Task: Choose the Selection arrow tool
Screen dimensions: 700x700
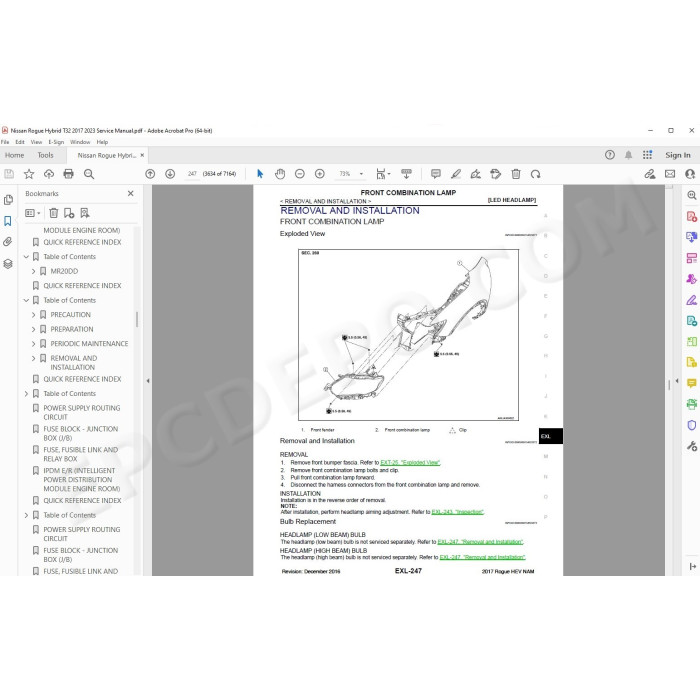Action: tap(260, 174)
